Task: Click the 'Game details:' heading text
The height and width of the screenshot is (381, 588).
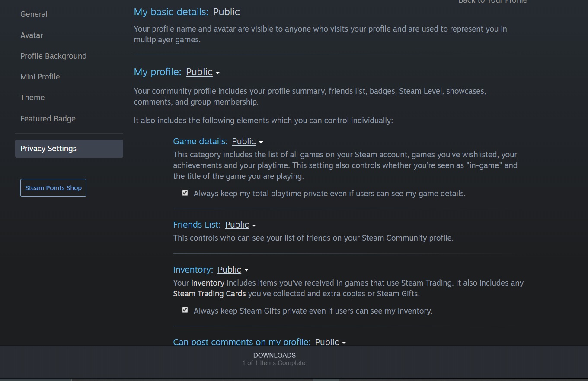Action: click(x=200, y=142)
